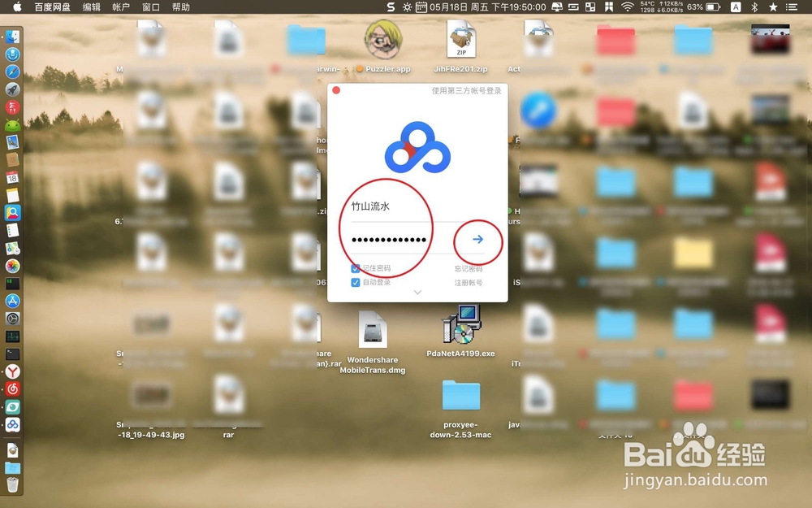Image resolution: width=812 pixels, height=508 pixels.
Task: Open Baidu Netdisk icon in dock
Action: point(12,424)
